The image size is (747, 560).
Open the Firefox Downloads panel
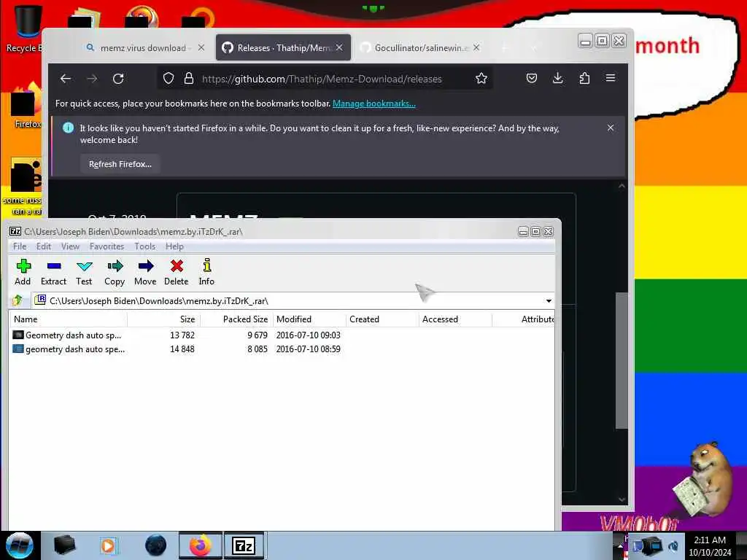pyautogui.click(x=558, y=78)
